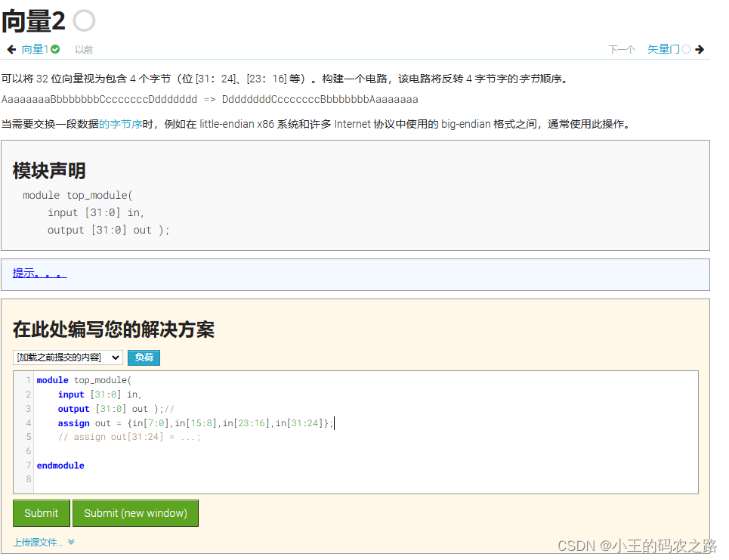Open the 加载之前提交的内容 dropdown
The height and width of the screenshot is (560, 729).
click(68, 357)
